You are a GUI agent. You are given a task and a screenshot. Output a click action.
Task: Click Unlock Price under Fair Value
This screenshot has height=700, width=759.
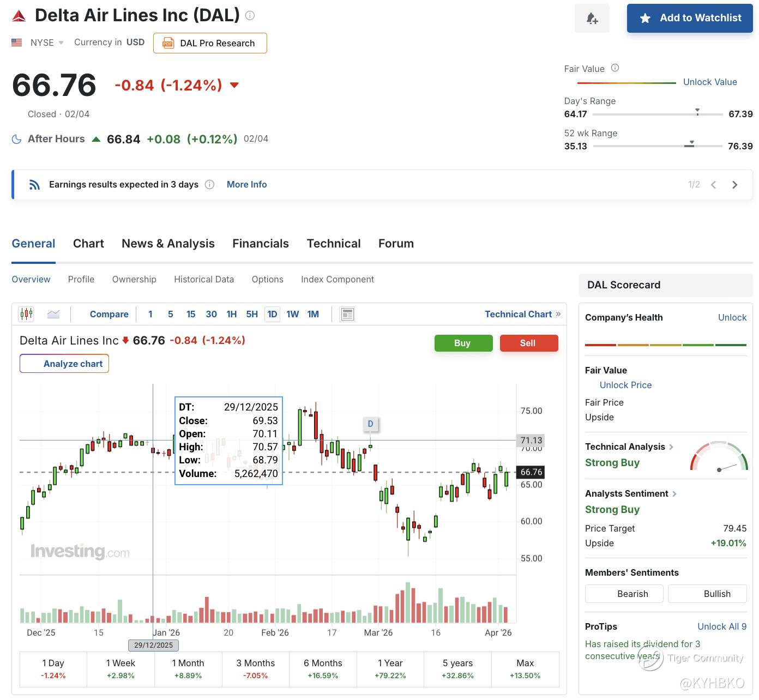pos(625,385)
